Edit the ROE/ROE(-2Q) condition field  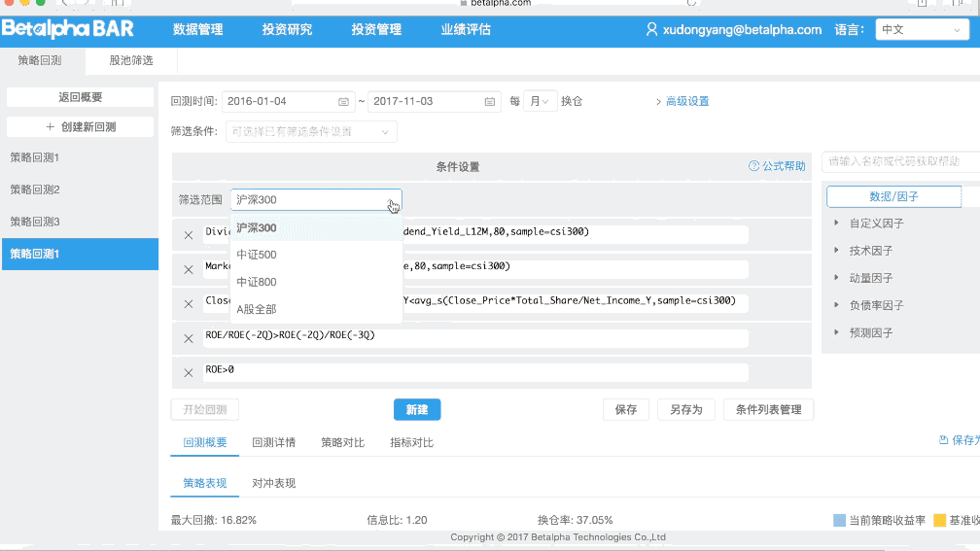(x=475, y=338)
